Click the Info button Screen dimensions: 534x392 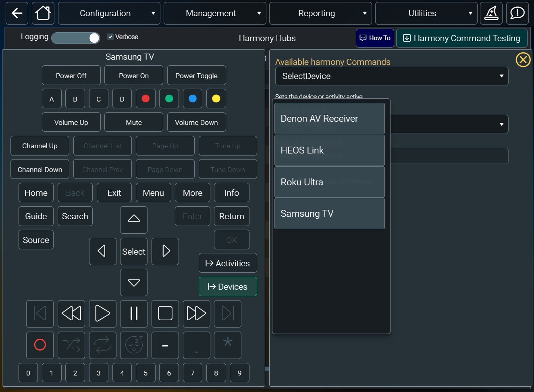tap(232, 193)
